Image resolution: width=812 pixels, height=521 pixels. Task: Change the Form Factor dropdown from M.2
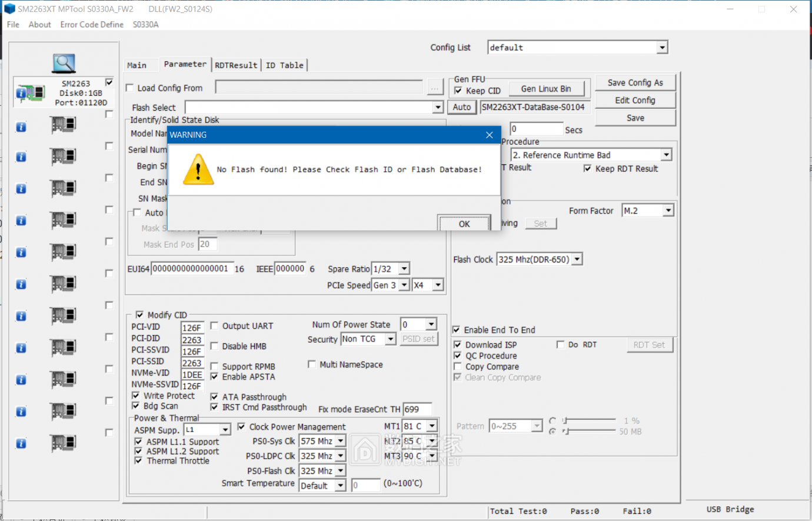668,210
